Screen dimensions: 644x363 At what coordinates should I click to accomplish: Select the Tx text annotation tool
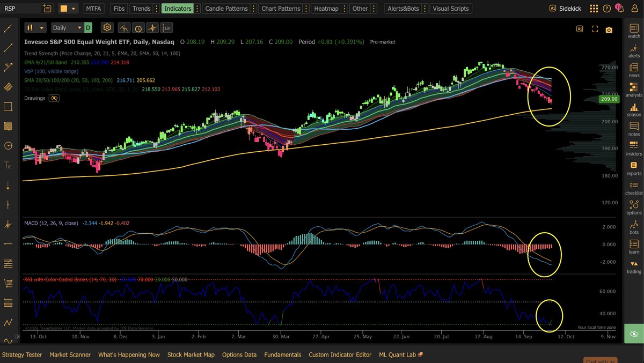[8, 166]
